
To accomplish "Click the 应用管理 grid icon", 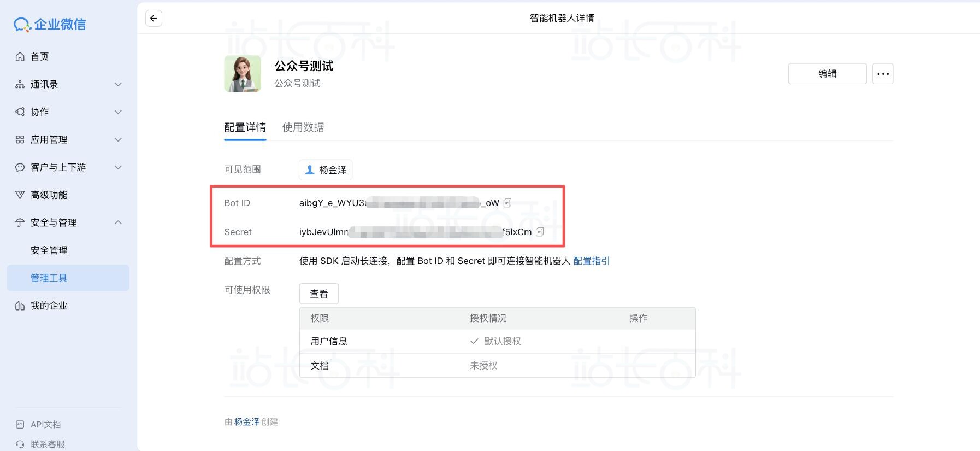I will (20, 139).
